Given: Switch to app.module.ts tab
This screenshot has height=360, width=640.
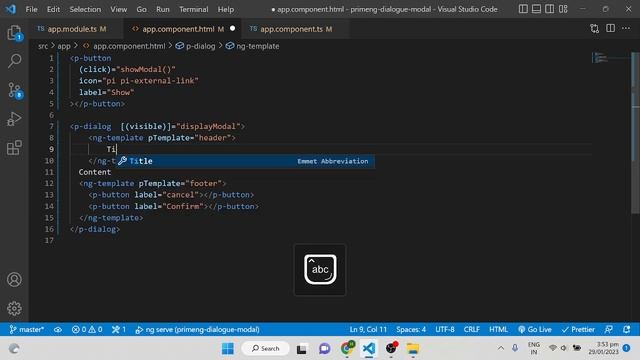Looking at the screenshot, I should 76,29.
